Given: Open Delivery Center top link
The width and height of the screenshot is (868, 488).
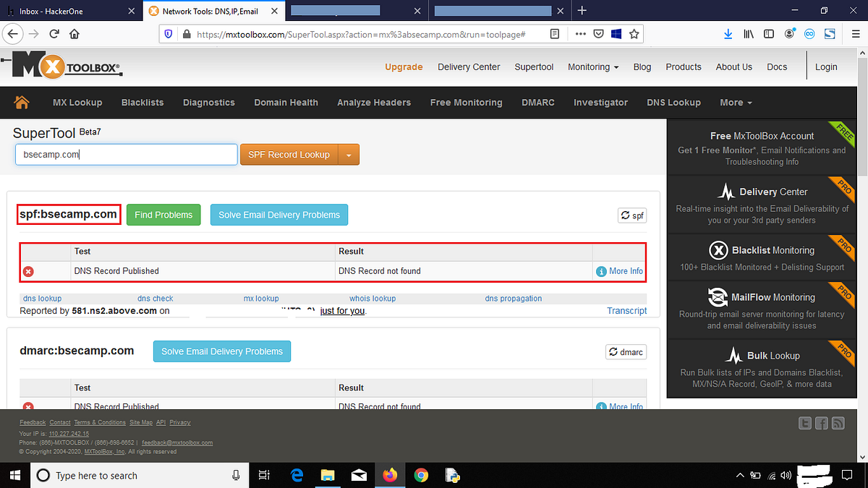Looking at the screenshot, I should [x=469, y=67].
